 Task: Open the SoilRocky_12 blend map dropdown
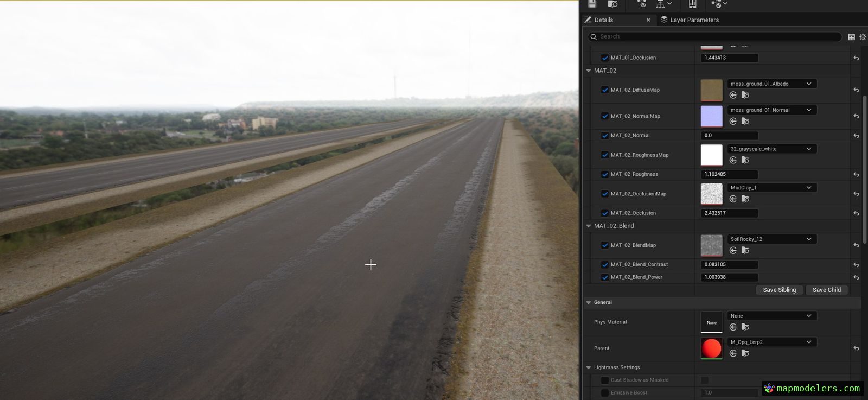771,239
